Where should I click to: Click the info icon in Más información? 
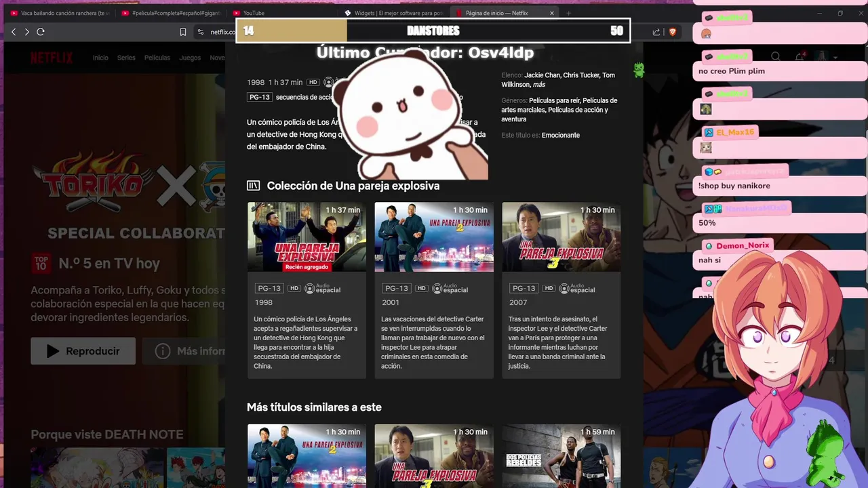pos(163,351)
